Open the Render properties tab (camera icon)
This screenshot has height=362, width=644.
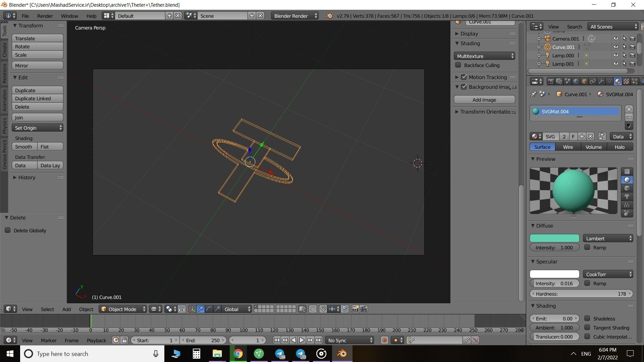tap(550, 81)
